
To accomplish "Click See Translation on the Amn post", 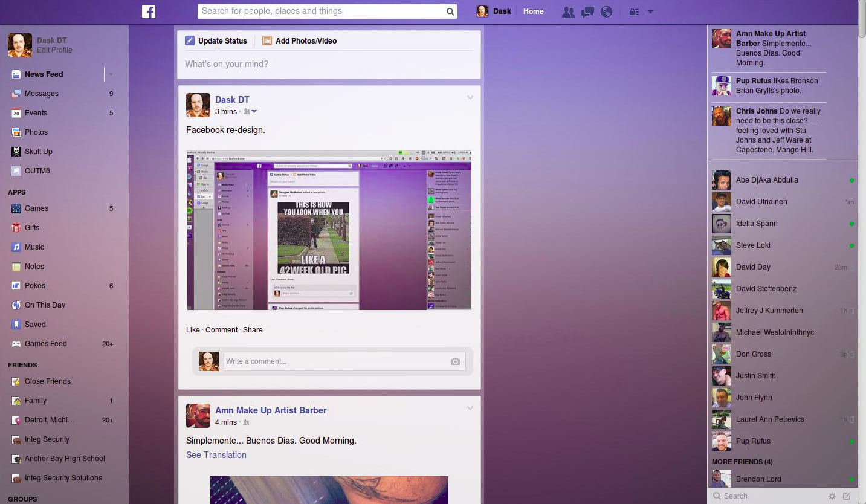I will 216,455.
